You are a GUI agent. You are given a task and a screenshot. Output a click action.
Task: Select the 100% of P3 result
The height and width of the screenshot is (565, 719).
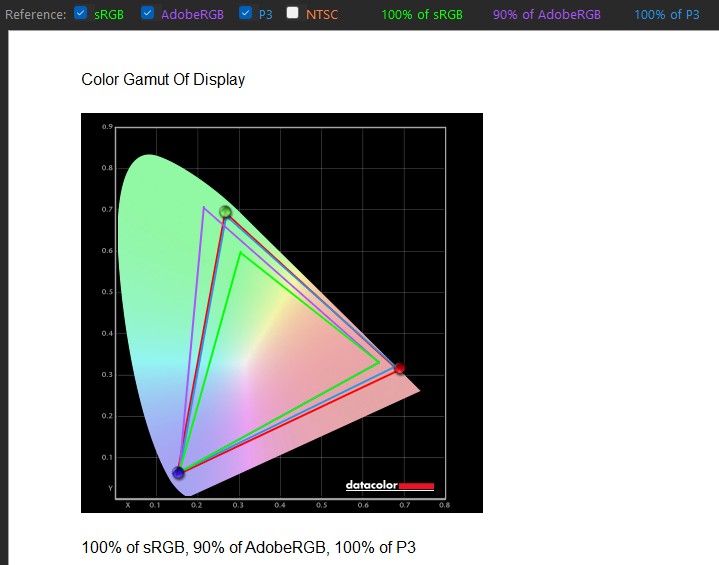pos(667,15)
